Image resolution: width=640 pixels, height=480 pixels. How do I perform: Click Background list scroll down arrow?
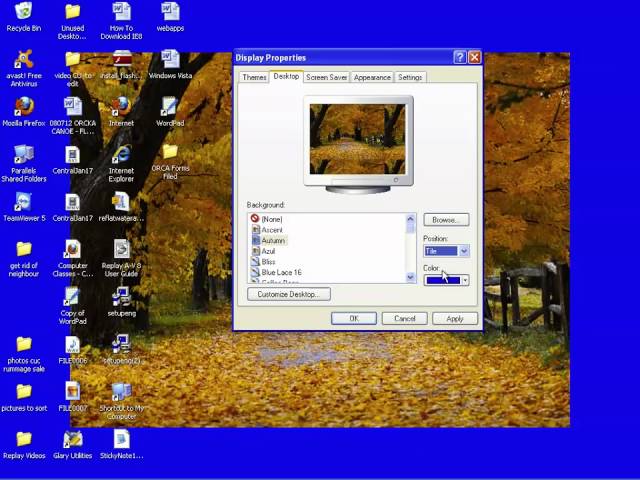pos(411,278)
